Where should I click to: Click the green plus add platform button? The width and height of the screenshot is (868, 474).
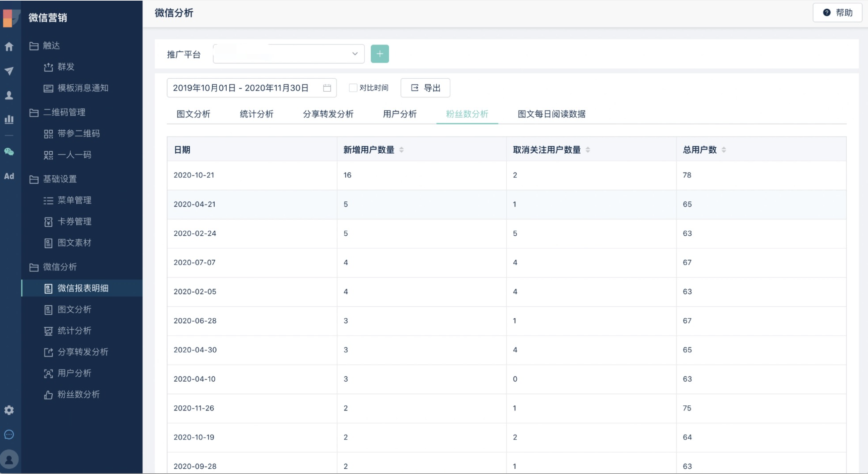[x=380, y=54]
